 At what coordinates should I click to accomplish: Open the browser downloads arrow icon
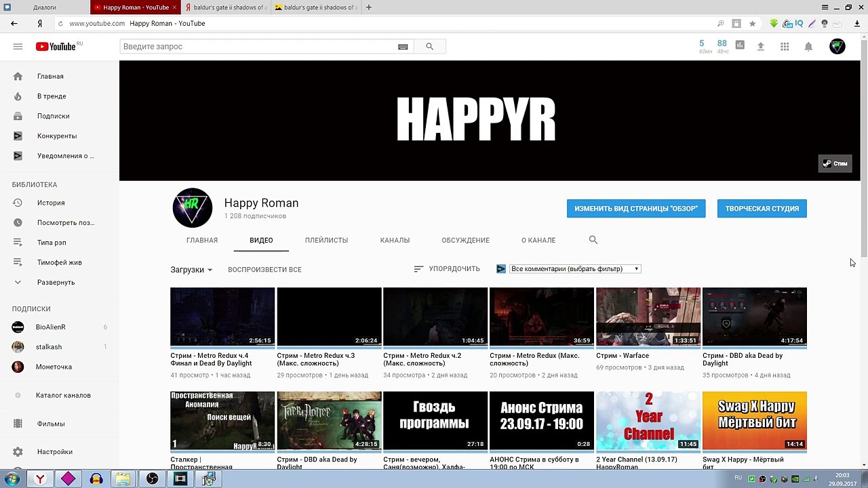pos(857,24)
